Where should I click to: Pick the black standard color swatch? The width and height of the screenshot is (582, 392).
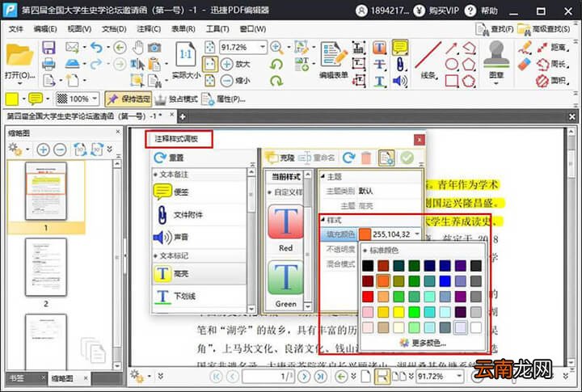pyautogui.click(x=368, y=266)
